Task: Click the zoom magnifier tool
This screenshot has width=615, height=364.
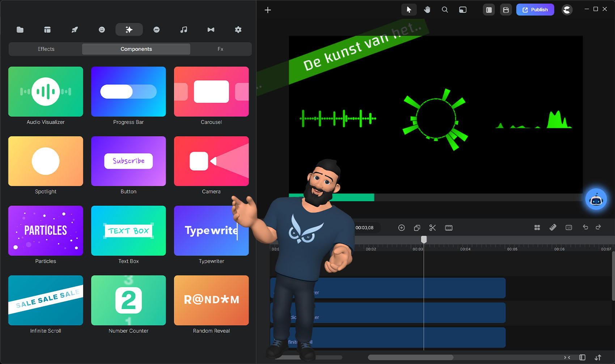Action: pos(445,10)
